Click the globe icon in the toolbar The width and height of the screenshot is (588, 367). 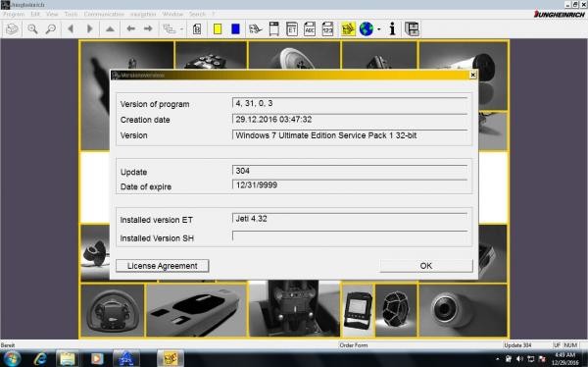pos(366,28)
